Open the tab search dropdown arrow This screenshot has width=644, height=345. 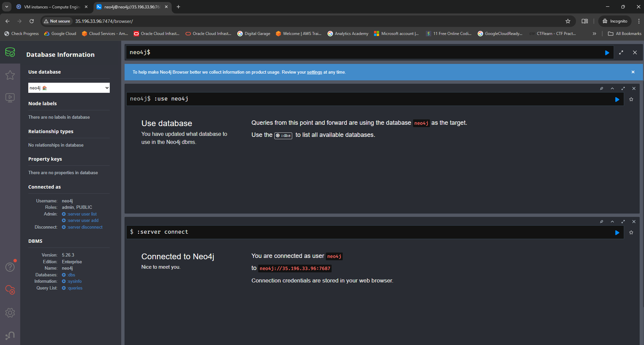click(x=6, y=7)
